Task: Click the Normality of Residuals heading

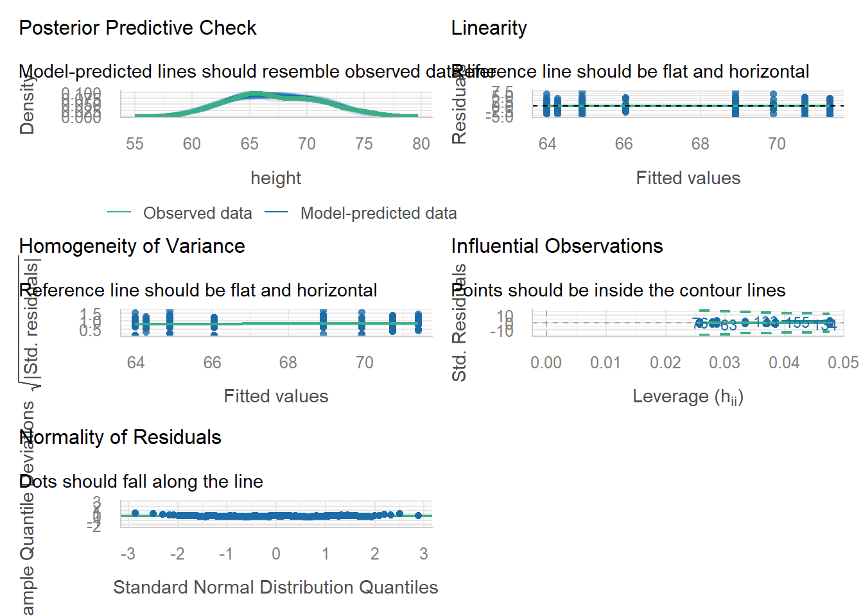Action: (x=121, y=438)
